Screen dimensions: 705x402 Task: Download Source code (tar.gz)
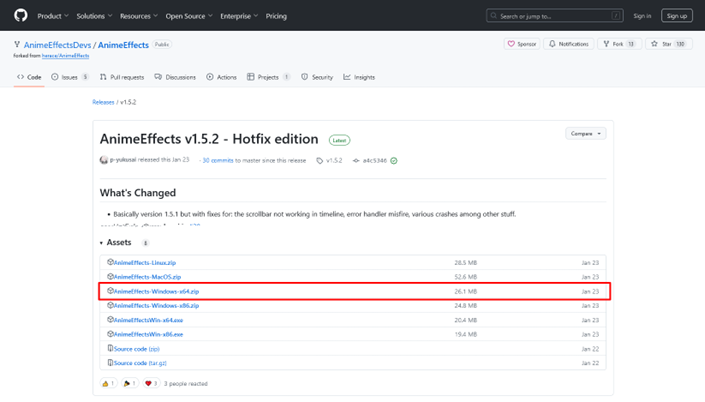click(x=140, y=363)
